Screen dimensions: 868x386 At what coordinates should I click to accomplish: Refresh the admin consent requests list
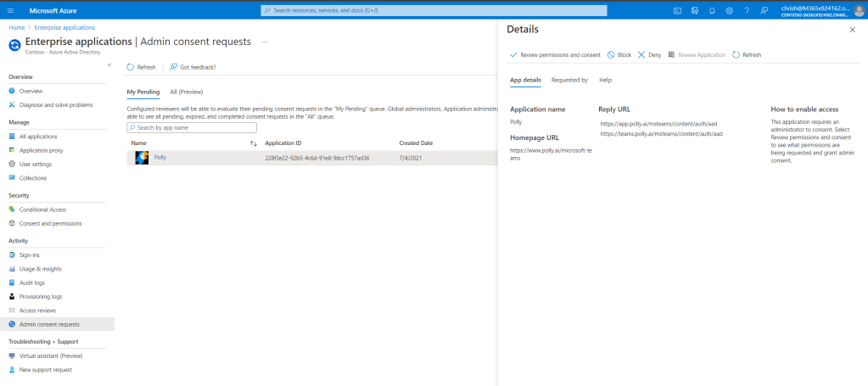coord(141,67)
